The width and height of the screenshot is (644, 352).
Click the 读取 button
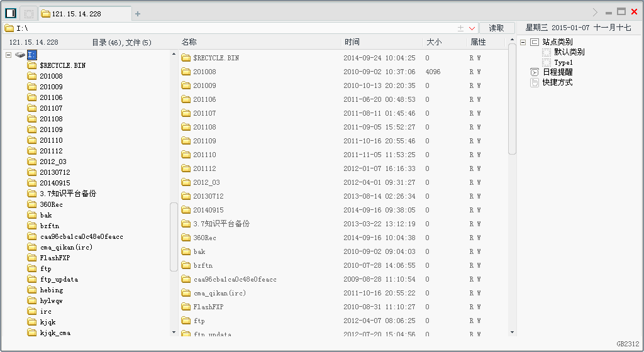coord(497,28)
